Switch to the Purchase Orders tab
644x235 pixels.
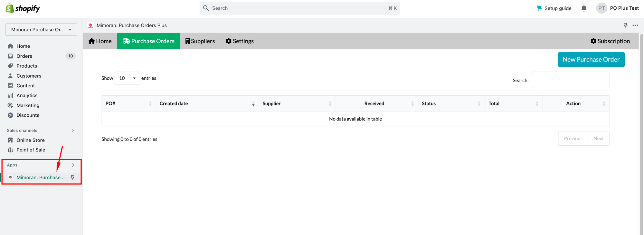(148, 41)
